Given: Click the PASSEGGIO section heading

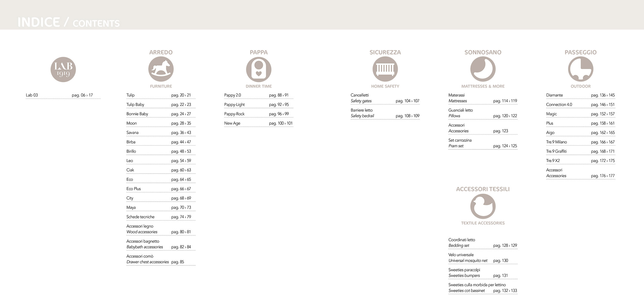Looking at the screenshot, I should point(581,52).
